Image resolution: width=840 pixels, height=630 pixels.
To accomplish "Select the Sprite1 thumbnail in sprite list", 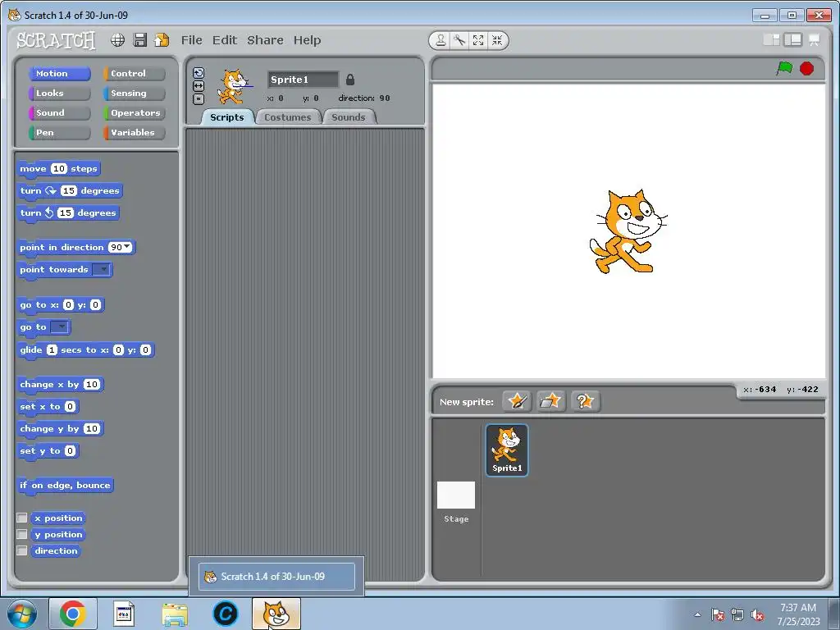I will (507, 450).
